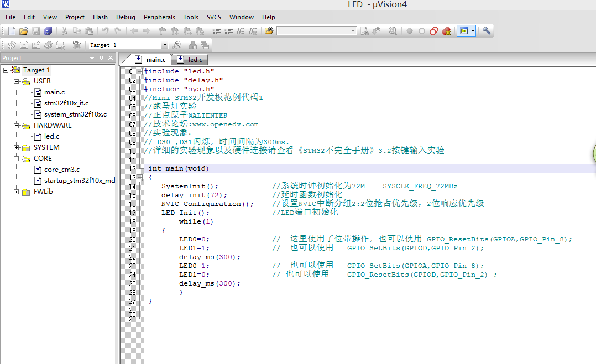Navigate forwards with right arrow icon
Screen dimensions: 596x364
(147, 31)
